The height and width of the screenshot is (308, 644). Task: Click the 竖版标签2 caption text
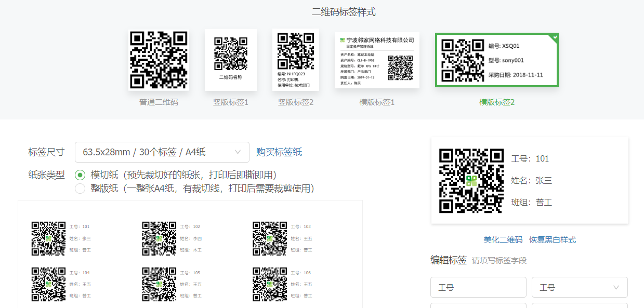click(296, 102)
